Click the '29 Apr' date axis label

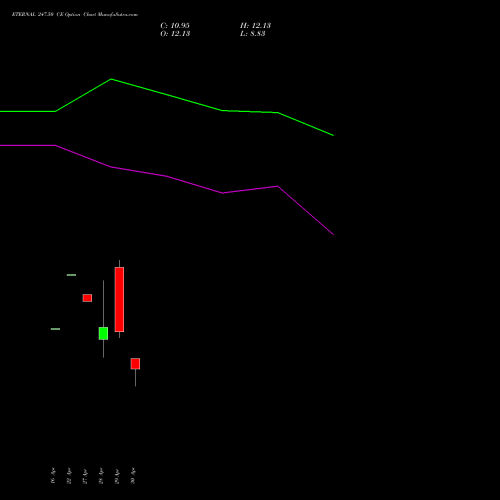tap(117, 476)
